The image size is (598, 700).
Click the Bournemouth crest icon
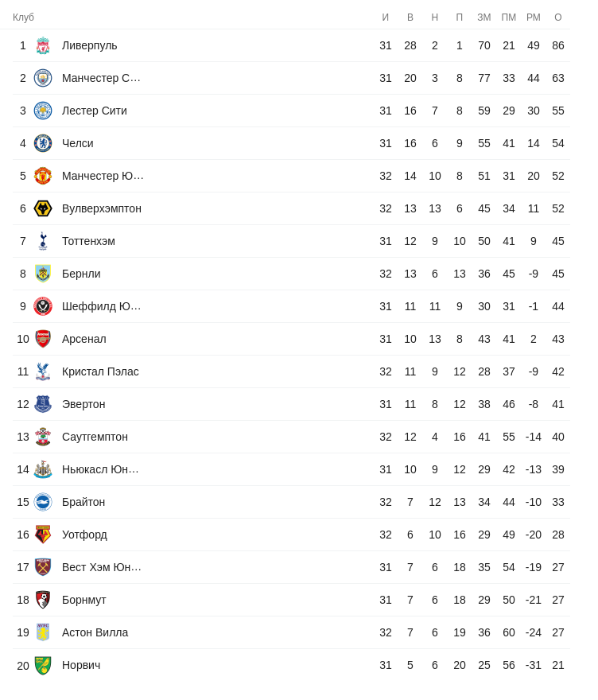[x=43, y=600]
